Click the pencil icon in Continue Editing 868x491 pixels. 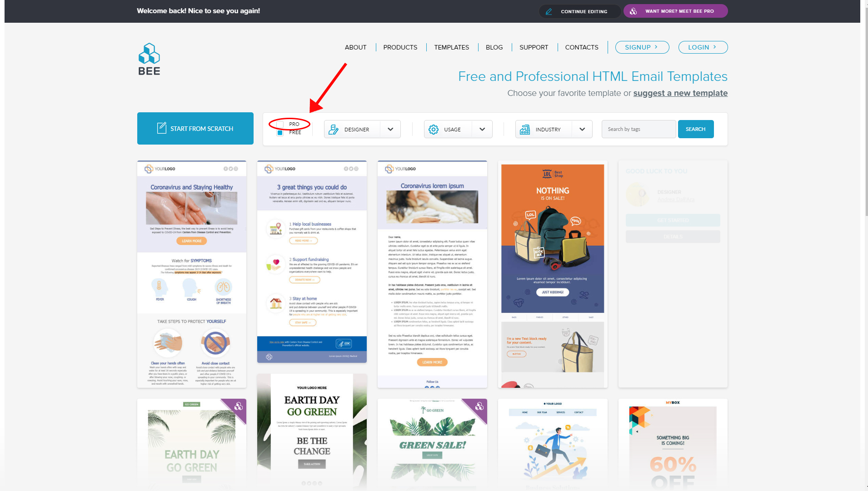549,11
